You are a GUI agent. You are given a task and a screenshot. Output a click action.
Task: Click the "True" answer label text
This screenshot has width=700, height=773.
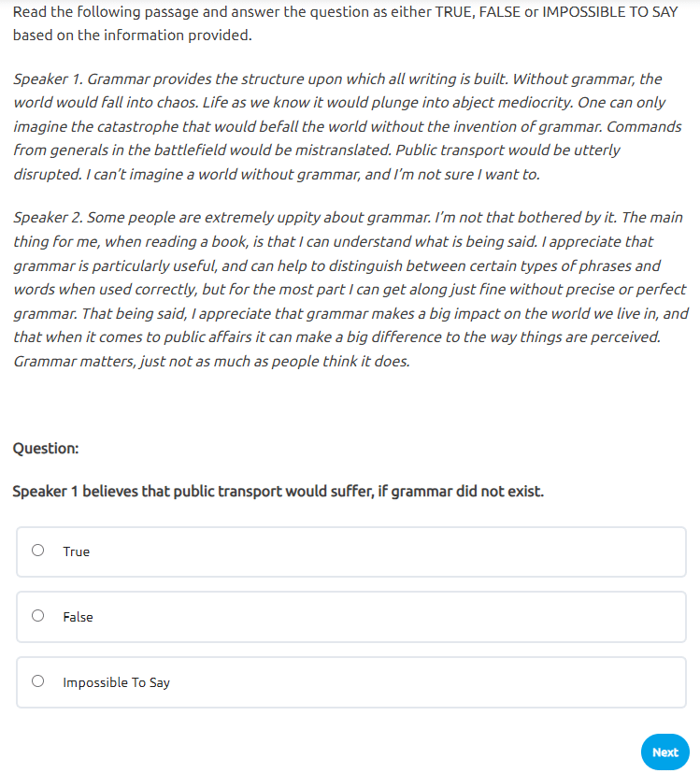[x=77, y=551]
